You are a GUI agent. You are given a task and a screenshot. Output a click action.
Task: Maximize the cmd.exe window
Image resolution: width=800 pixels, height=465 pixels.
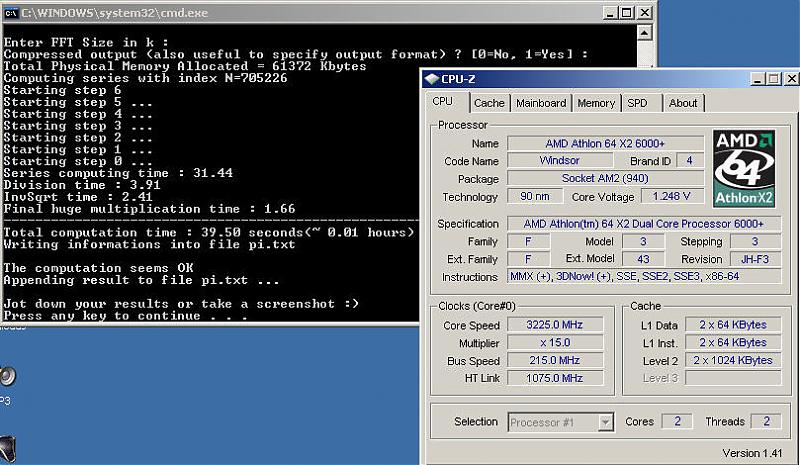point(627,13)
